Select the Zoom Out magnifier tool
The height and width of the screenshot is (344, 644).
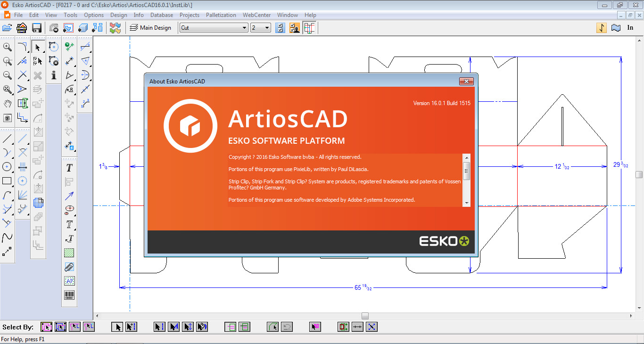(x=8, y=75)
